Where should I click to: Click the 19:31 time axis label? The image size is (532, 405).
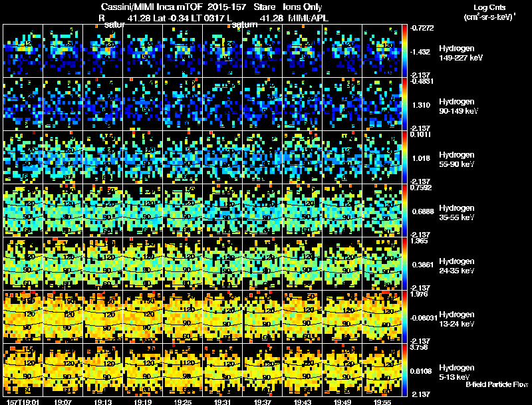(223, 402)
